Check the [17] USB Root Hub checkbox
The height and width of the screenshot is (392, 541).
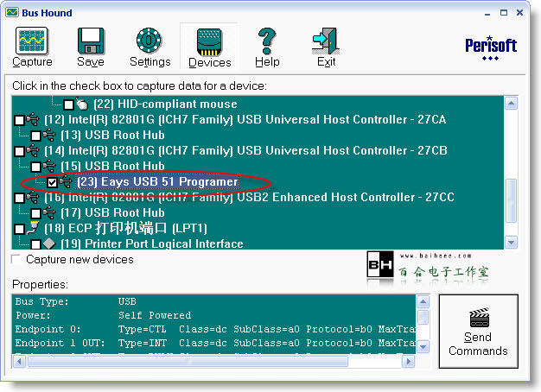[x=35, y=213]
